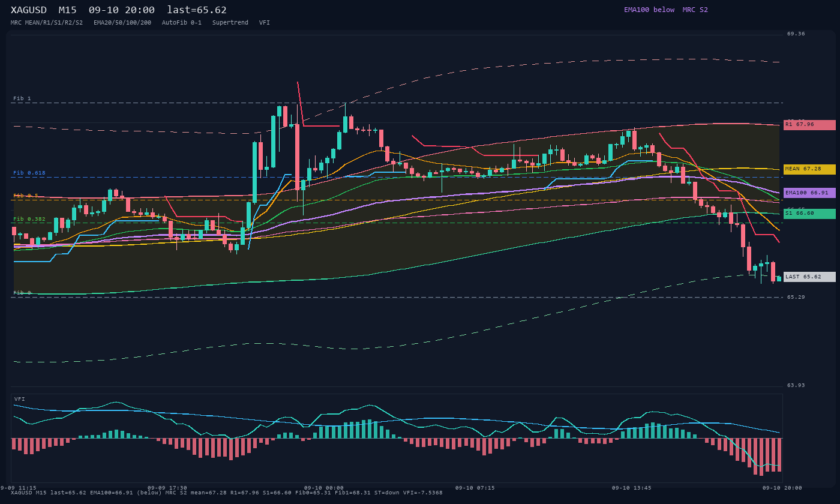Click the Fib 1 level label
Viewport: 840px width, 504px height.
(x=22, y=98)
